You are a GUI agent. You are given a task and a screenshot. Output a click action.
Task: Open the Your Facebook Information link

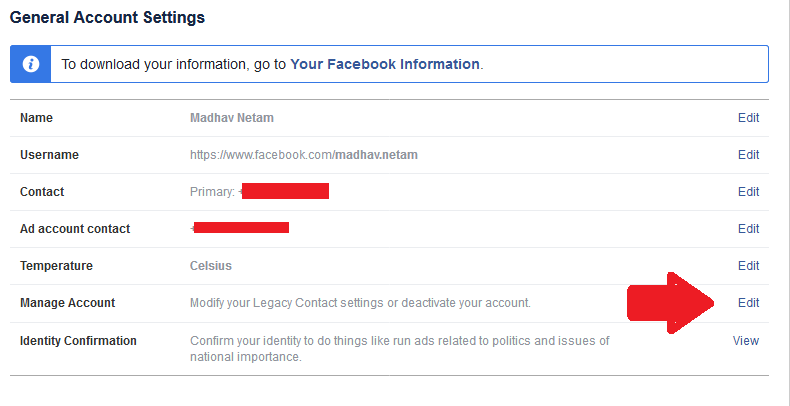384,63
